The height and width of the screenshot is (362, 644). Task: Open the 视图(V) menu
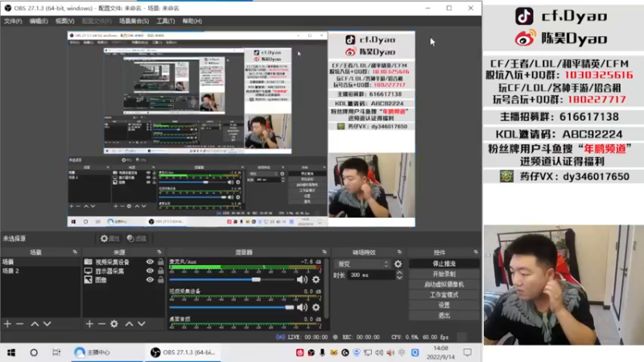65,21
